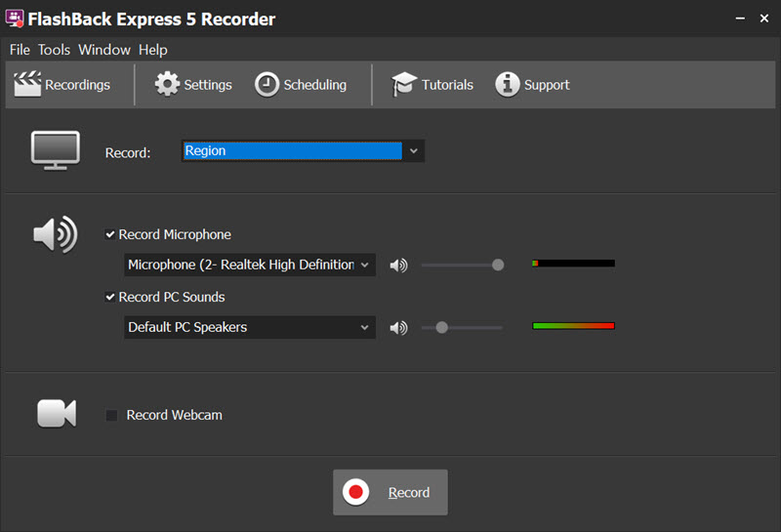Click the Tutorials toolbar label
781x532 pixels.
447,85
